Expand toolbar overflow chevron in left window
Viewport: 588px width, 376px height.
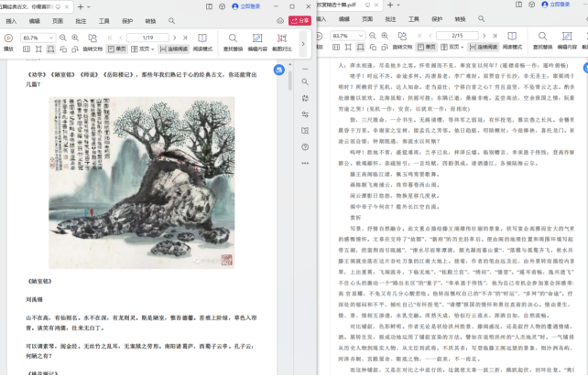303,44
